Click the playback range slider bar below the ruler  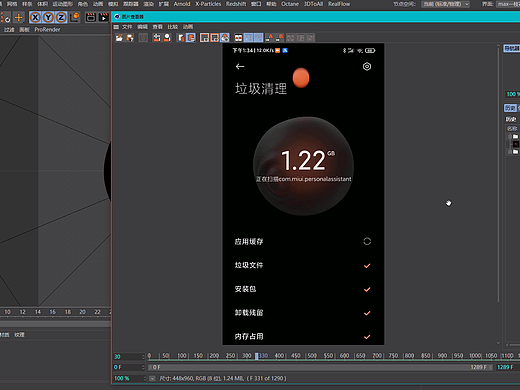pos(320,367)
